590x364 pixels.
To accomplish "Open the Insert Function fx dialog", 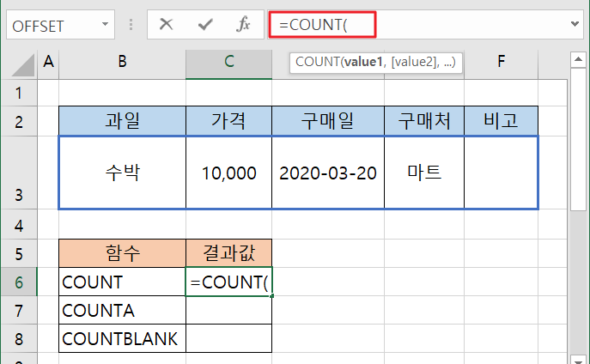I will click(243, 24).
